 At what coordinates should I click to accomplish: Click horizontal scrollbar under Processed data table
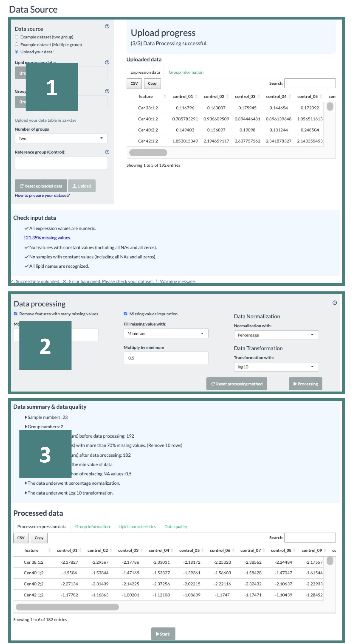pos(67,607)
